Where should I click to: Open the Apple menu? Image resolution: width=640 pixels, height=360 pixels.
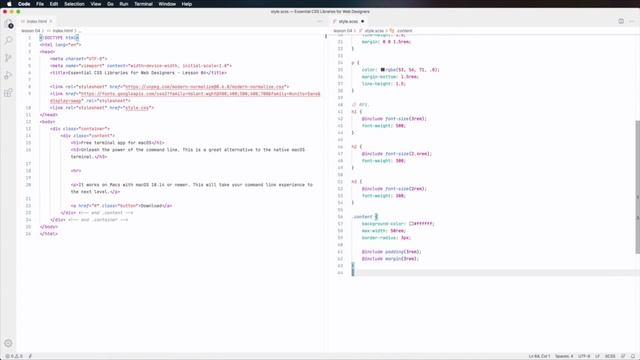(x=9, y=4)
